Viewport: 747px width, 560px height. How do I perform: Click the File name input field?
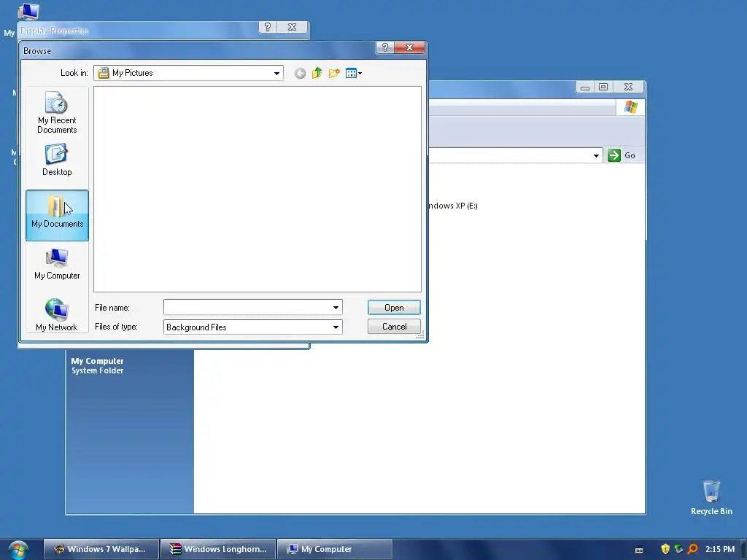[x=247, y=308]
